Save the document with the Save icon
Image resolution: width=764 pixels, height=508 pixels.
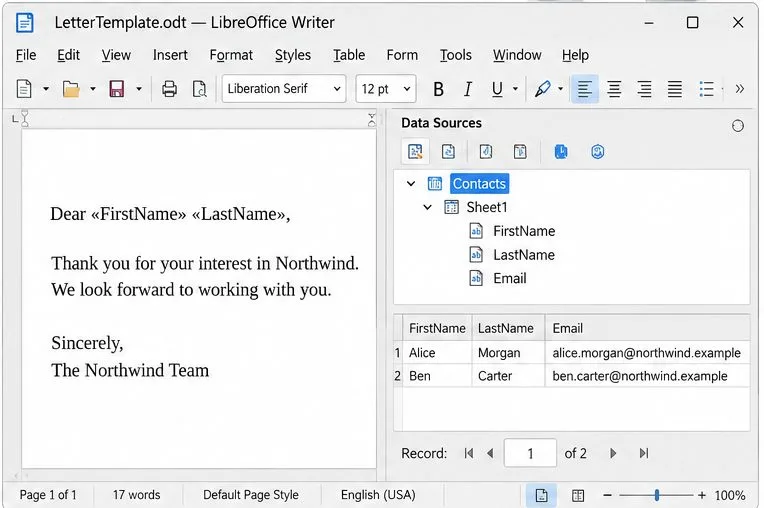116,89
